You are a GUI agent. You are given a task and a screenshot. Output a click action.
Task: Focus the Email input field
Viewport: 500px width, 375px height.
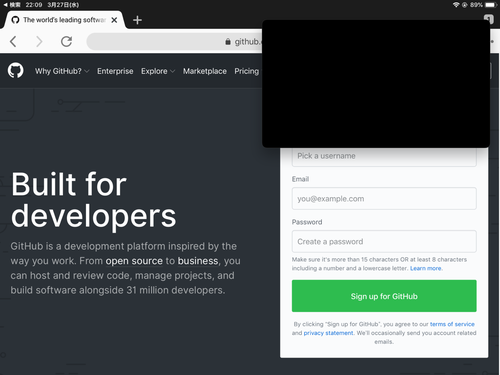click(384, 199)
